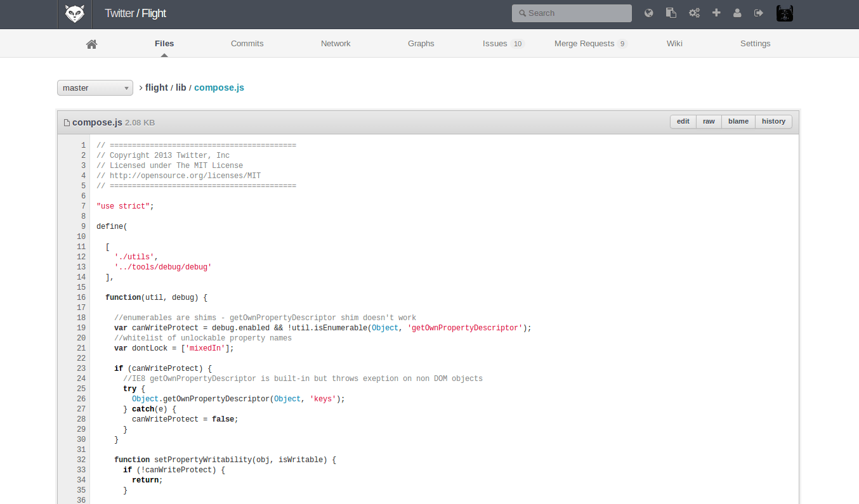The image size is (859, 504).
Task: Click the 'whitelist of unlockable property names' comment
Action: (x=203, y=338)
